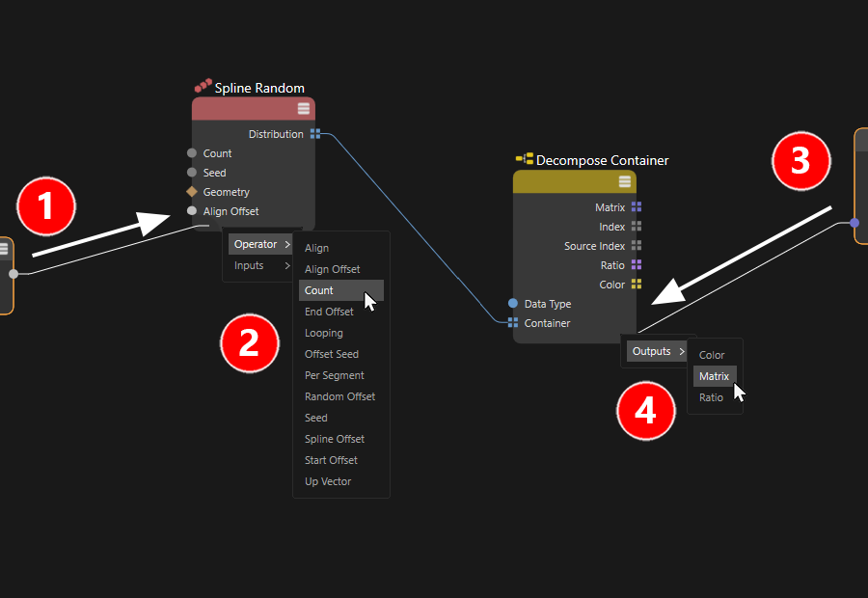Viewport: 868px width, 598px height.
Task: Click the Index output port
Action: click(x=637, y=226)
